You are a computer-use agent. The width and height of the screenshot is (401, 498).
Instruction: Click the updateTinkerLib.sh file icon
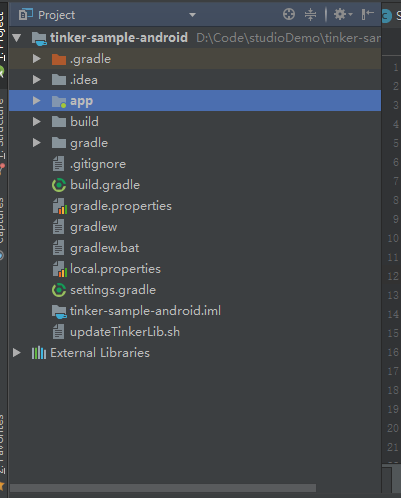pos(58,332)
